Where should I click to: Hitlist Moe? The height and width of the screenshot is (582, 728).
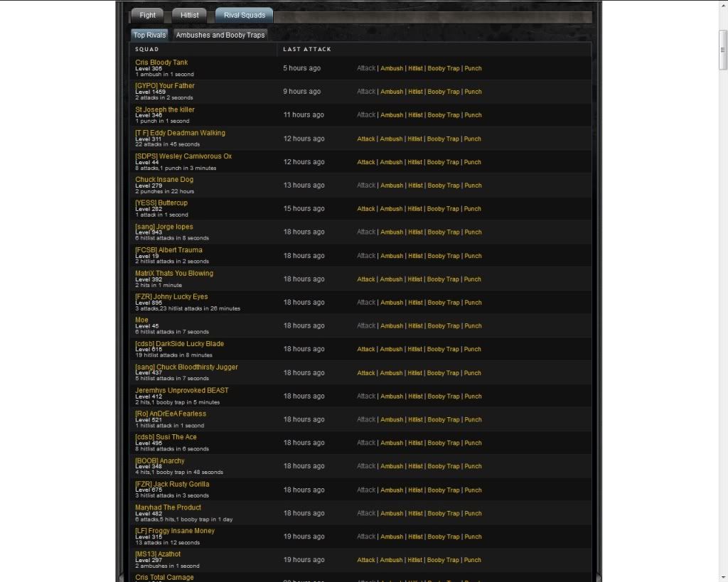pos(415,325)
